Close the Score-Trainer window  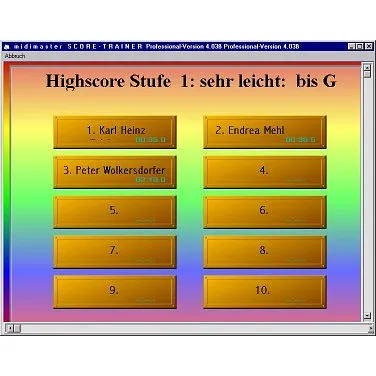pos(368,47)
